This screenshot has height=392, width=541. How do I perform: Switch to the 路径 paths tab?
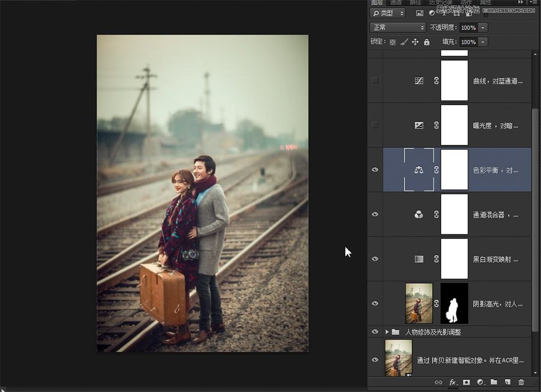[x=415, y=2]
